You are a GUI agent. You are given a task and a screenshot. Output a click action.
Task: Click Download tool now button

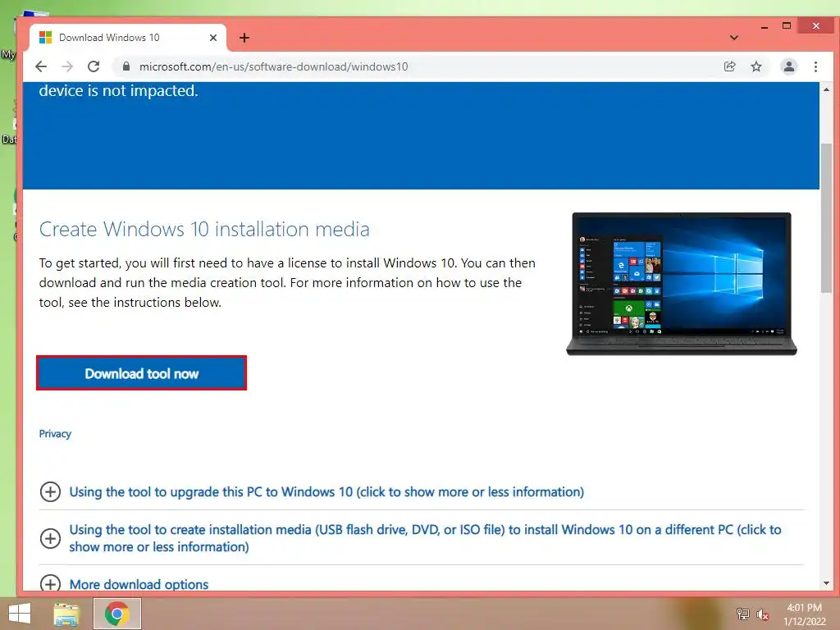(x=141, y=373)
